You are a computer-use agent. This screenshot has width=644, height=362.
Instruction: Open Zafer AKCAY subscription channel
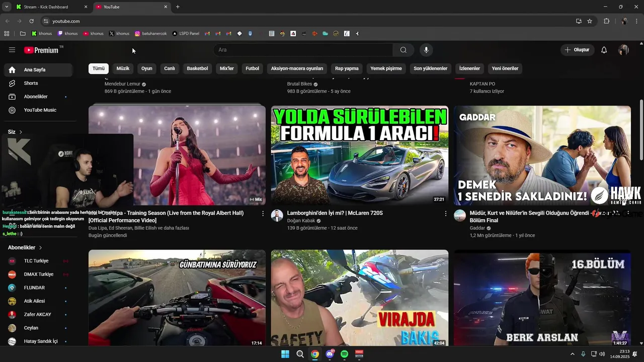click(38, 315)
